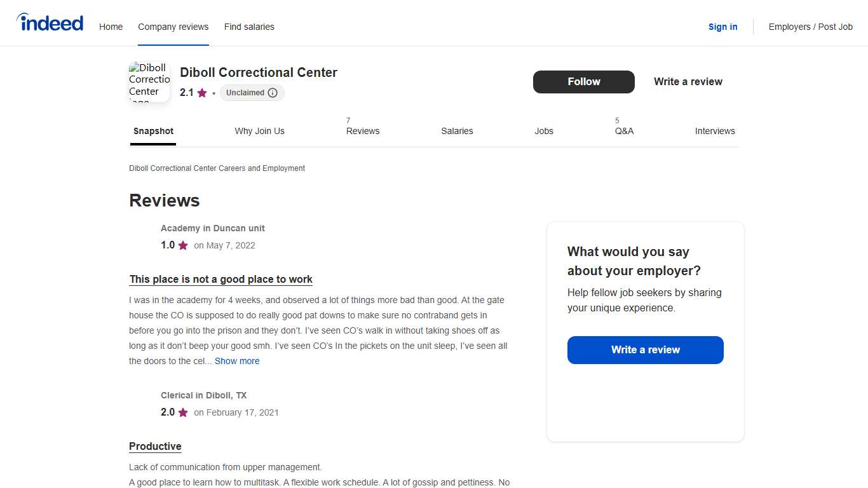This screenshot has width=868, height=488.
Task: Click the Indeed logo
Action: point(50,23)
